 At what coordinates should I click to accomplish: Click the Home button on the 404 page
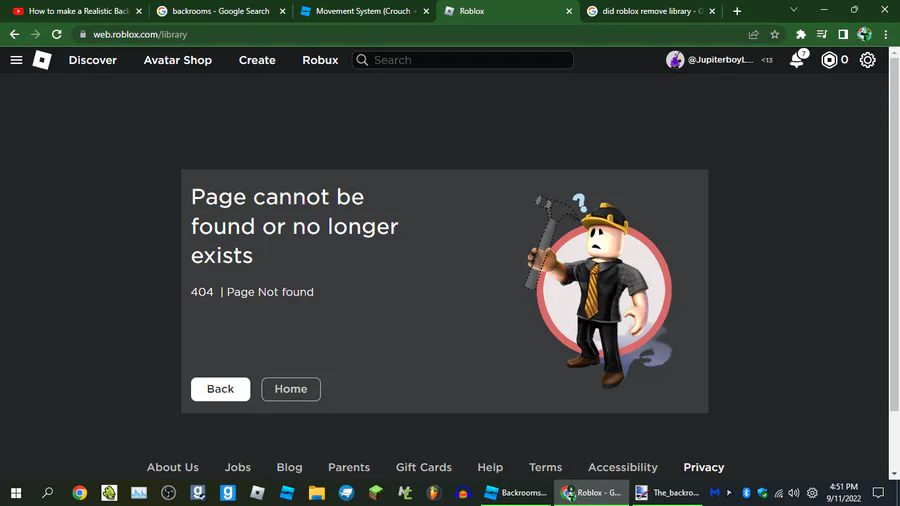pos(291,389)
